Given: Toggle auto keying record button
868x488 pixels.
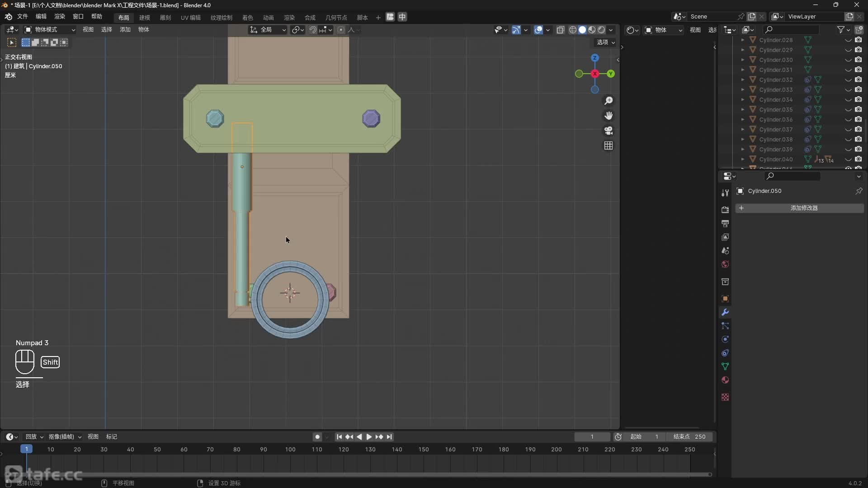Looking at the screenshot, I should tap(317, 437).
